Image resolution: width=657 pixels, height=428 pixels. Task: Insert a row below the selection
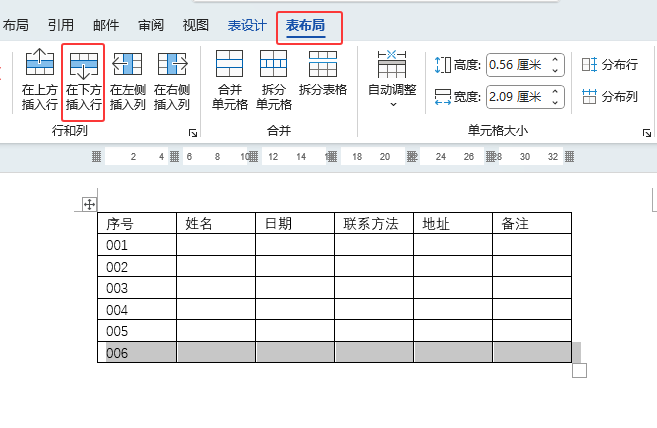83,80
